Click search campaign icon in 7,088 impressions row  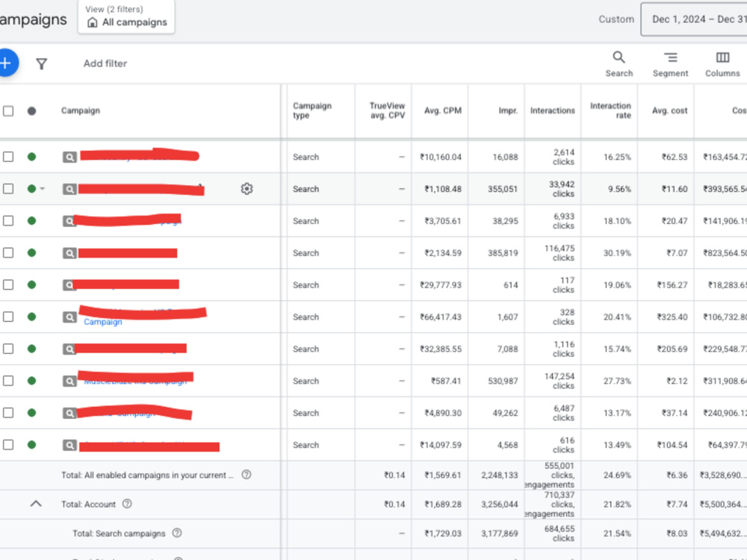pyautogui.click(x=69, y=349)
